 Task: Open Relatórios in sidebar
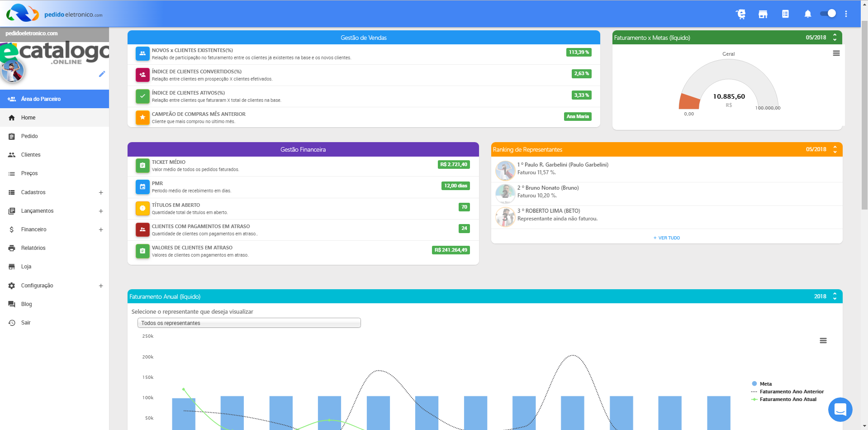54,248
